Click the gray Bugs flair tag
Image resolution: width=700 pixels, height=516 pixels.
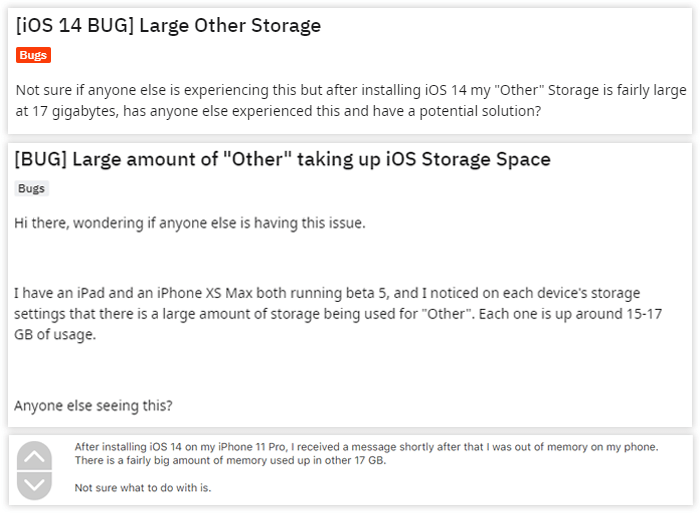pos(31,188)
